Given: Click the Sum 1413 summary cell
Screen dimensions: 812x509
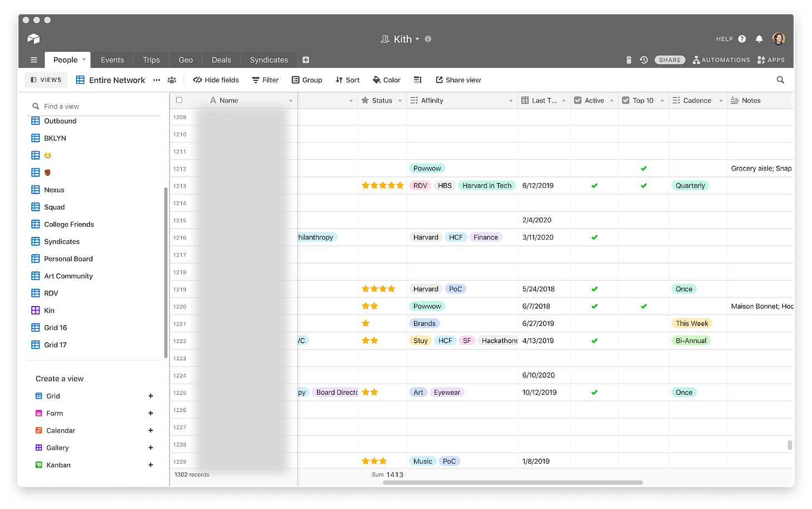Looking at the screenshot, I should (388, 475).
